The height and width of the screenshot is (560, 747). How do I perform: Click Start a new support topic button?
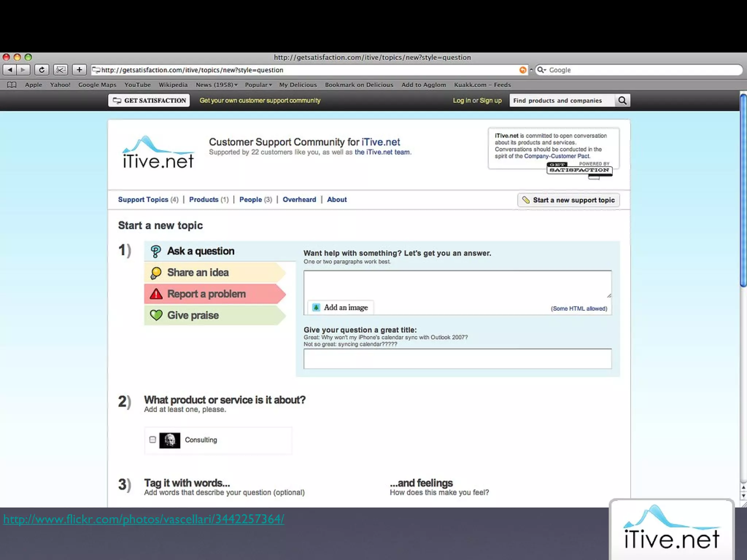point(568,200)
